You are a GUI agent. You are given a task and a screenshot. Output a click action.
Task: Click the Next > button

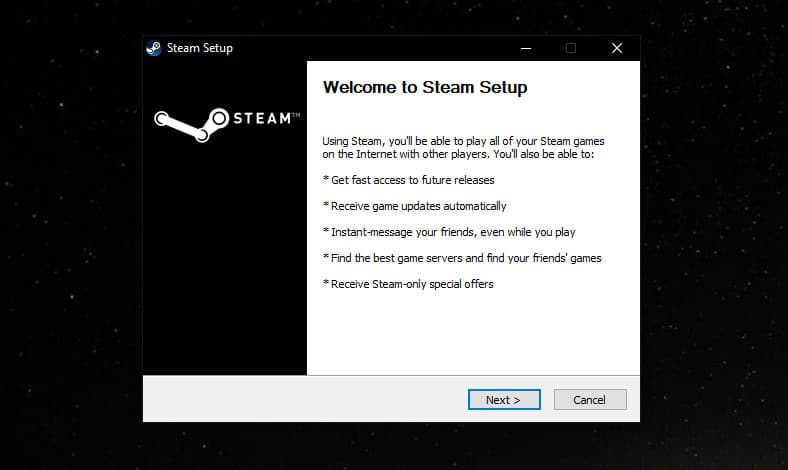(x=504, y=400)
